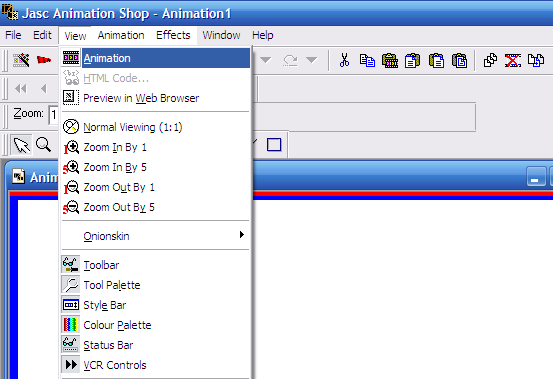Open the Animation menu in menu bar

[121, 35]
